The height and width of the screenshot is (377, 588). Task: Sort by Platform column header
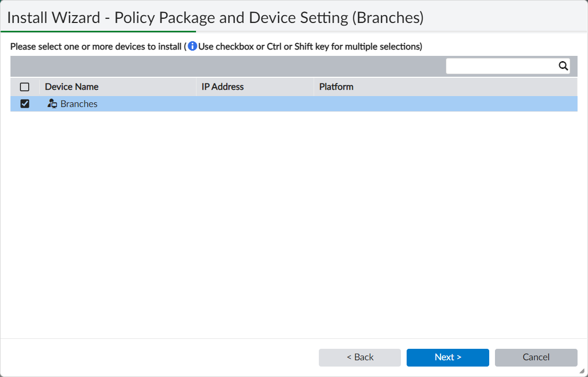tap(336, 87)
